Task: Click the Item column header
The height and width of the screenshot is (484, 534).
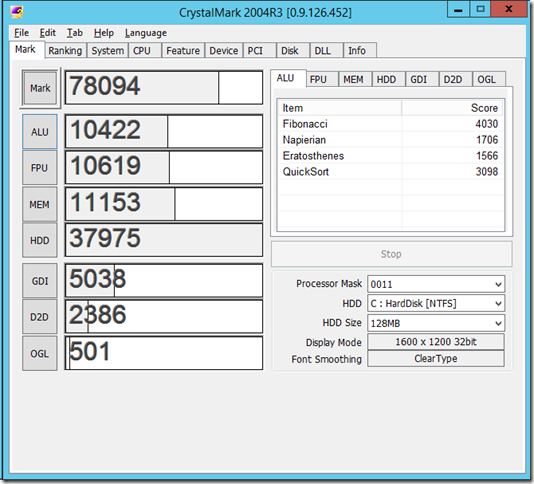Action: pyautogui.click(x=340, y=108)
